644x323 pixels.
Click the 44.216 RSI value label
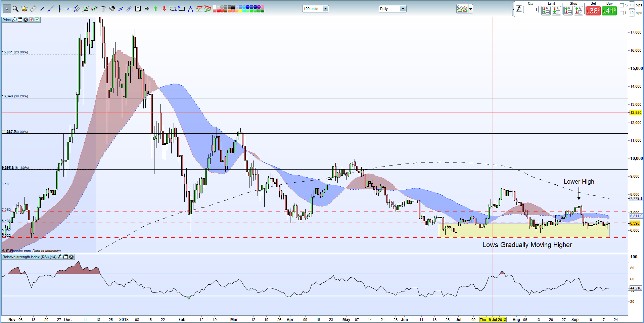(636, 288)
